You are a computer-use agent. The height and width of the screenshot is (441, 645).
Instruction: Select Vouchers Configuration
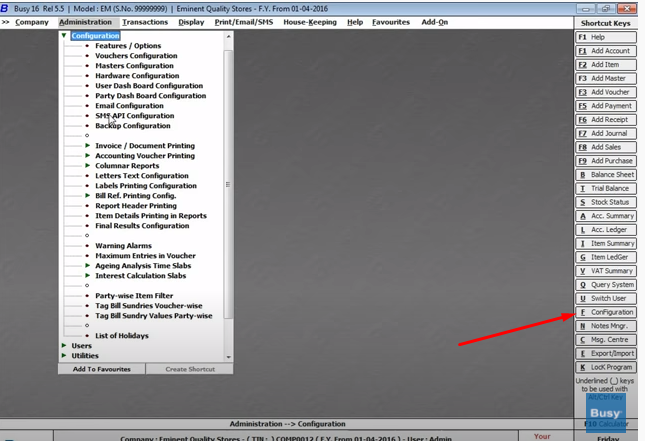point(136,56)
